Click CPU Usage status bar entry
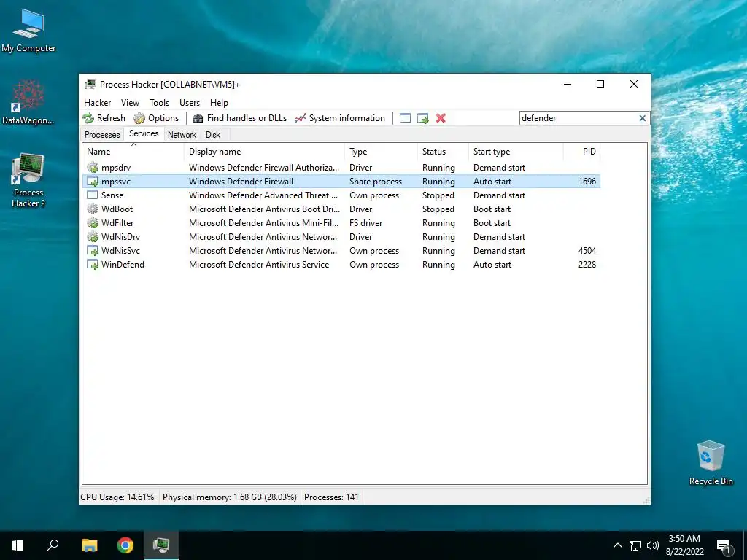The width and height of the screenshot is (747, 560). (x=117, y=497)
